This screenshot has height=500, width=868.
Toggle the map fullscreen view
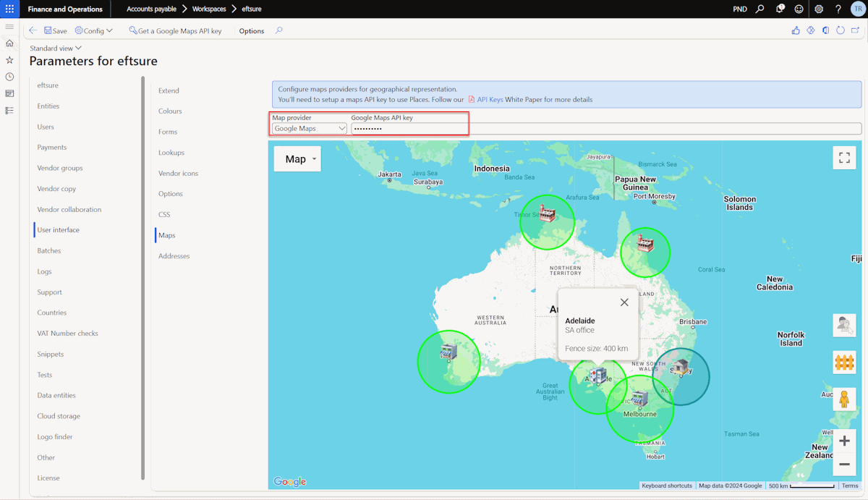(844, 158)
